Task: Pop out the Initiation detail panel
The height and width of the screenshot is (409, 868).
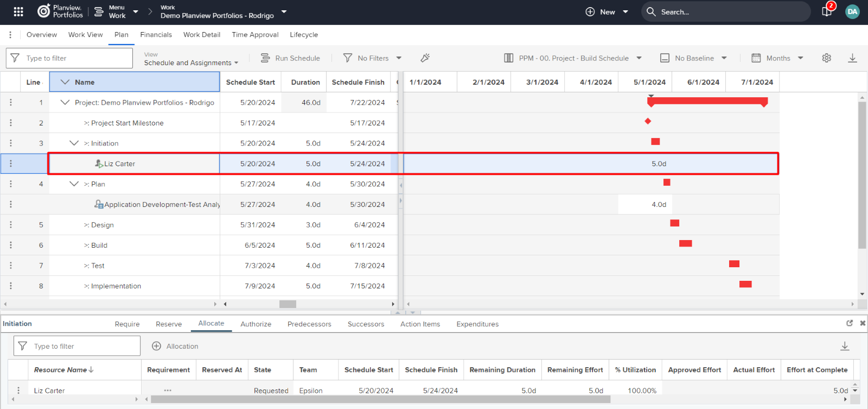Action: 850,323
